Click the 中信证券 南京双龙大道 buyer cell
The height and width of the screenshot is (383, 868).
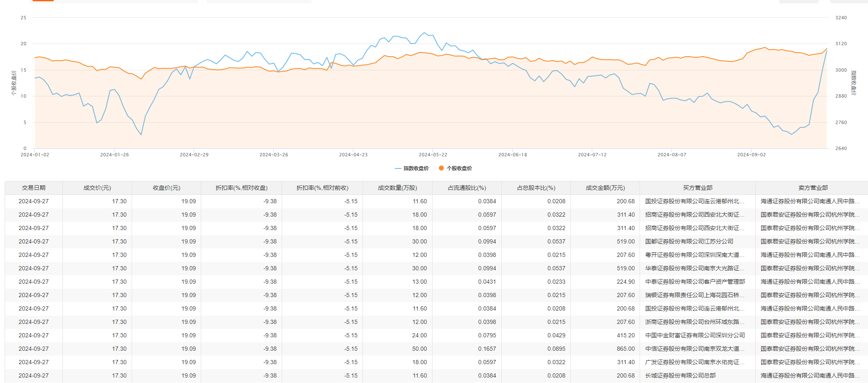[694, 349]
